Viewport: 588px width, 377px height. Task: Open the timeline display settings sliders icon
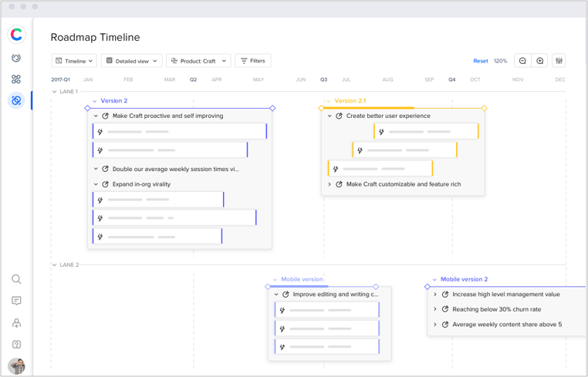pyautogui.click(x=559, y=61)
